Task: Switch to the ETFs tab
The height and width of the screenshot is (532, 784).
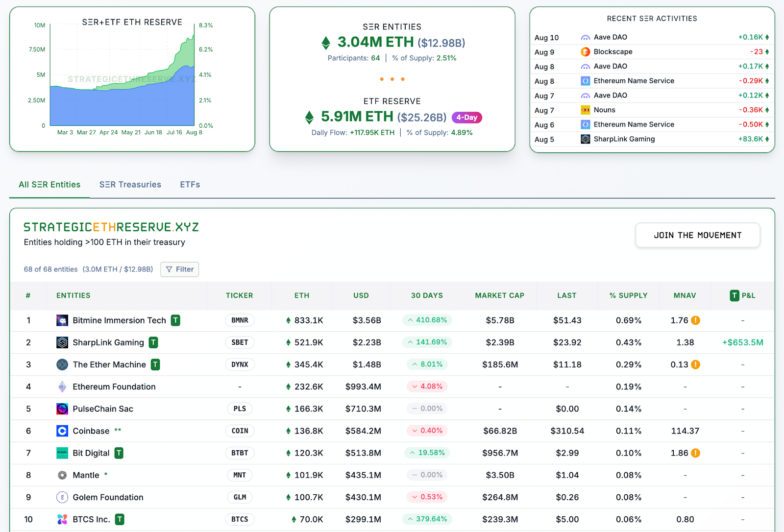Action: 190,185
